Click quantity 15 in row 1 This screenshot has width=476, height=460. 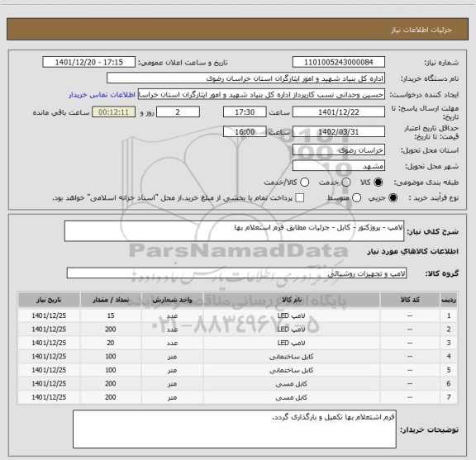(x=111, y=315)
